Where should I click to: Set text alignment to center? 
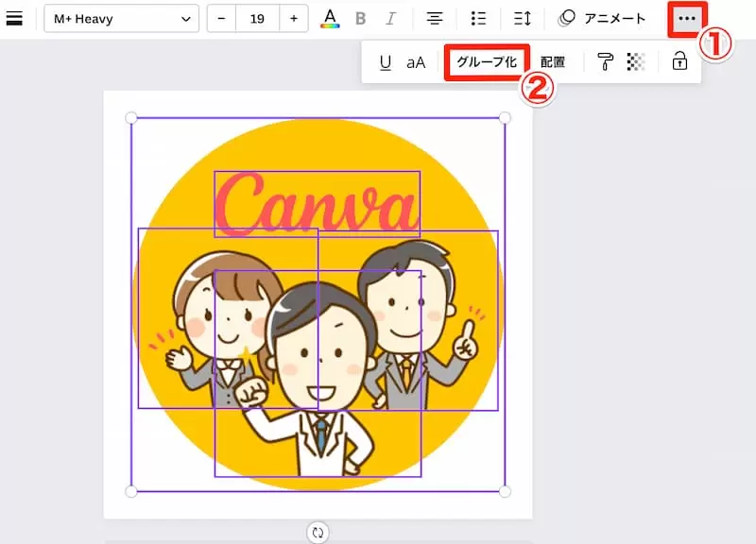435,18
